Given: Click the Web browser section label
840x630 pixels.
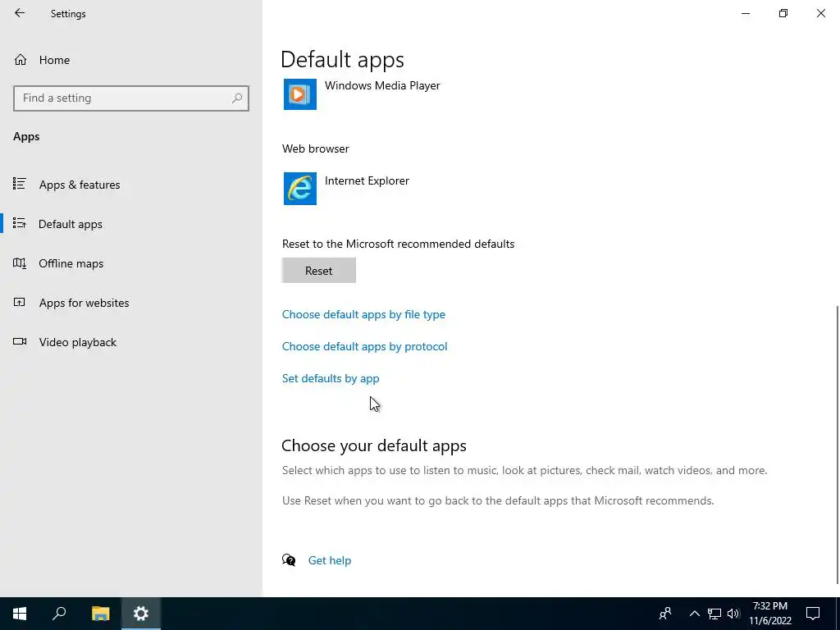Looking at the screenshot, I should click(x=316, y=149).
